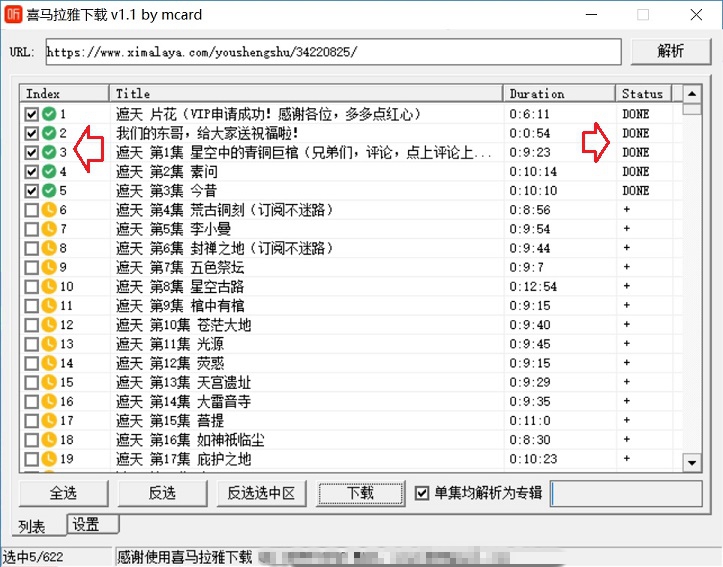Click the pending clock icon on row 9

click(49, 267)
